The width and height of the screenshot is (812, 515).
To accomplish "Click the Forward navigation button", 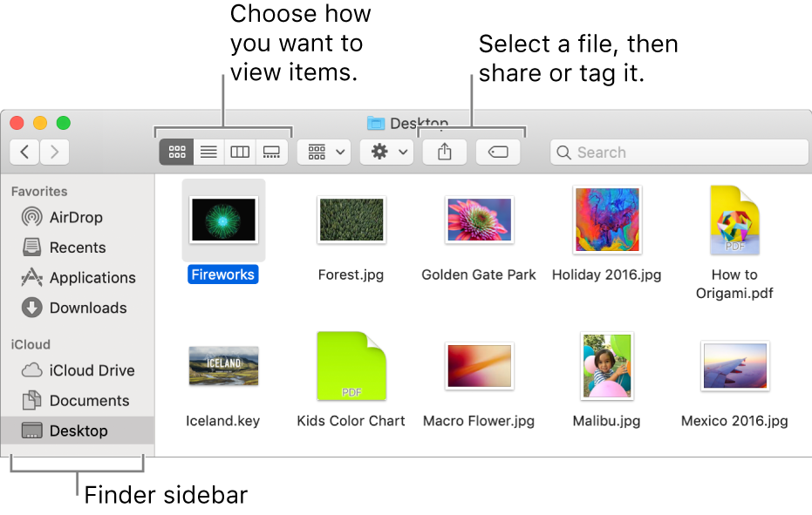I will tap(53, 152).
